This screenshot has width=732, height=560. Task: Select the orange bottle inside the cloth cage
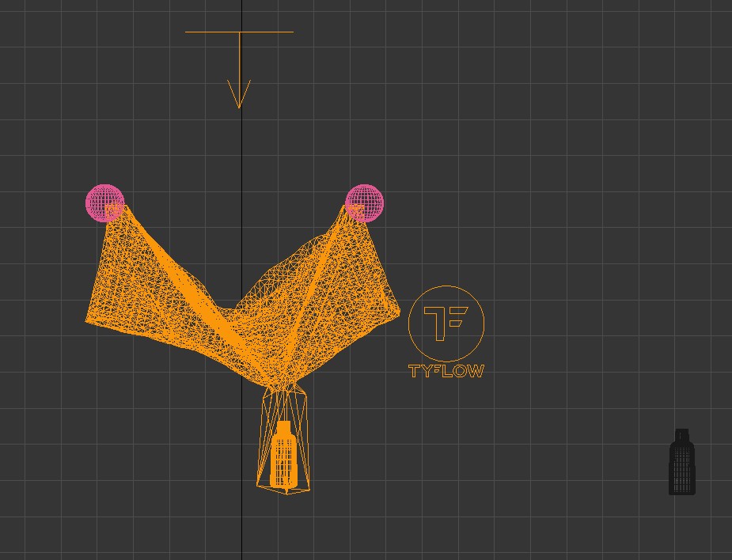283,454
